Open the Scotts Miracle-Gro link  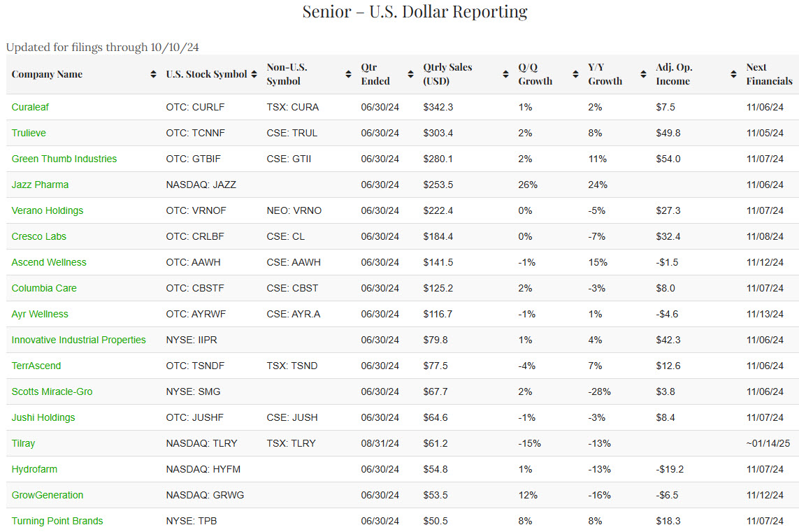click(x=52, y=391)
